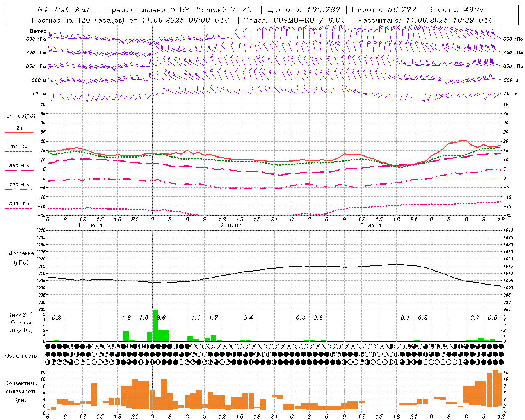This screenshot has height=420, width=525.
Task: Click the (гПа) pressure unit label
Action: 21,262
